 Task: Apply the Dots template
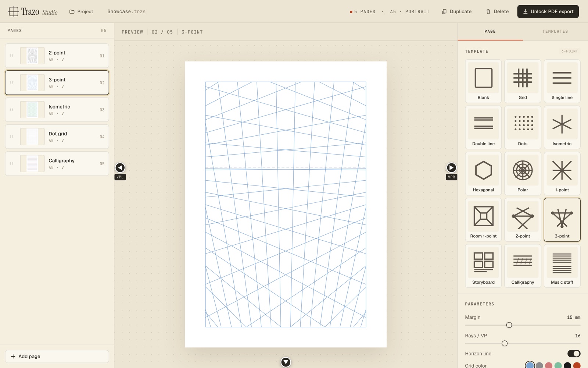pos(523,127)
